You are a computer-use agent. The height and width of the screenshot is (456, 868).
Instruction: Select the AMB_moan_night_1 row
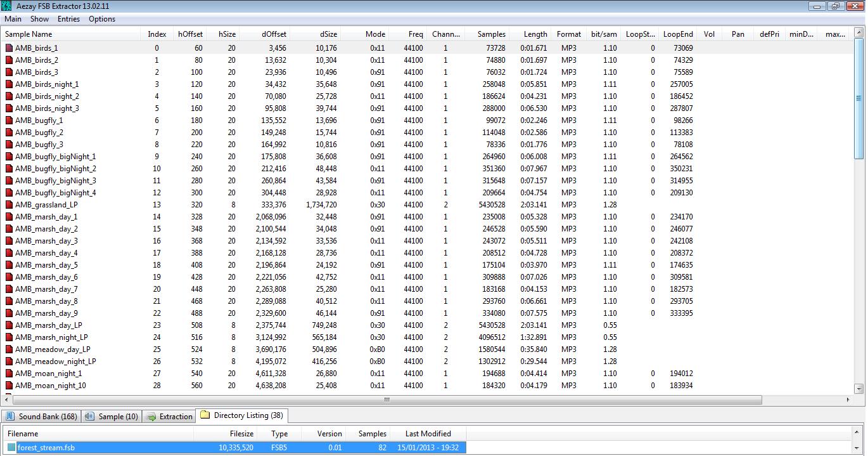[x=48, y=374]
